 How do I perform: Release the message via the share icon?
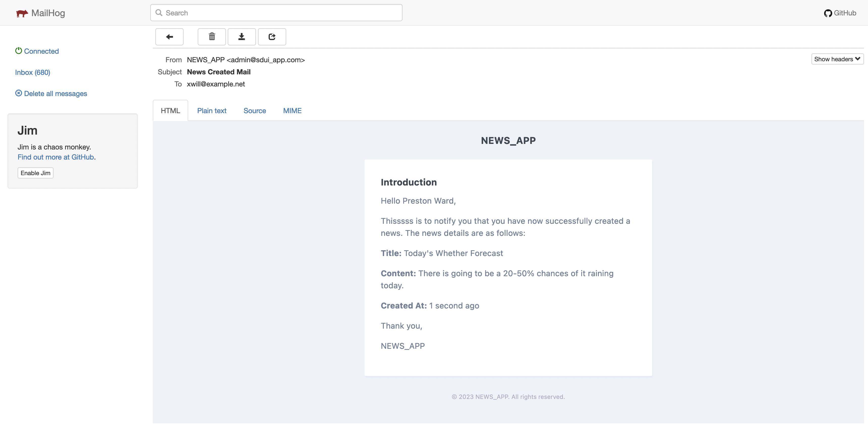(272, 37)
